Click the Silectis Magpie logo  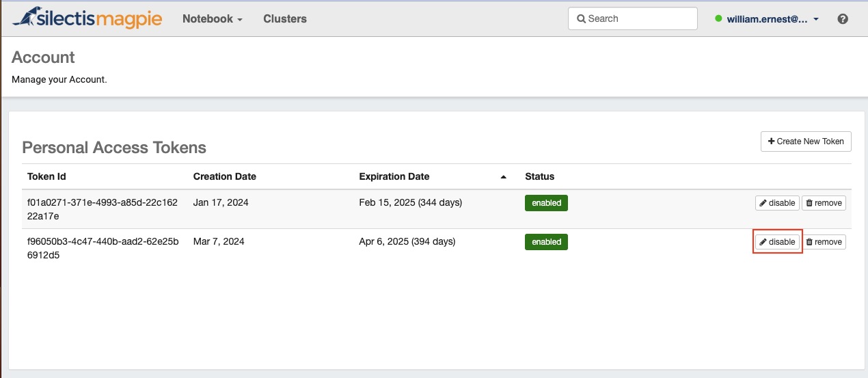(87, 18)
